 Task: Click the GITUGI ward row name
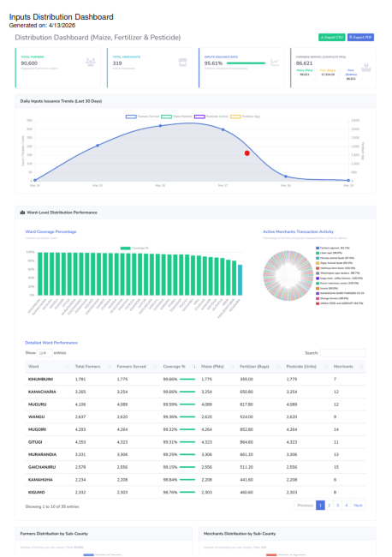pos(35,442)
